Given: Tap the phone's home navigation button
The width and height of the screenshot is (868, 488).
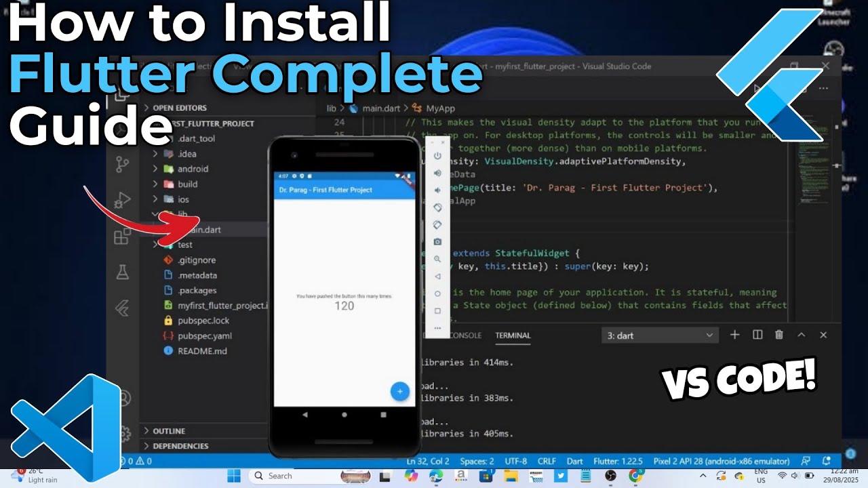Looking at the screenshot, I should [344, 414].
